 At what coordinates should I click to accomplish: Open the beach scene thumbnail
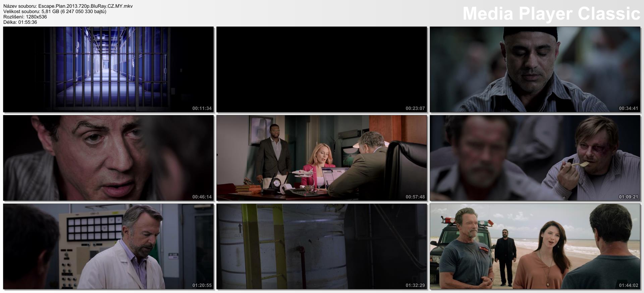(535, 246)
